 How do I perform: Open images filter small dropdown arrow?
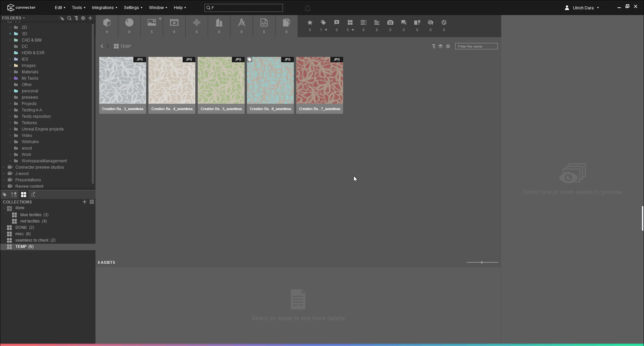160,19
